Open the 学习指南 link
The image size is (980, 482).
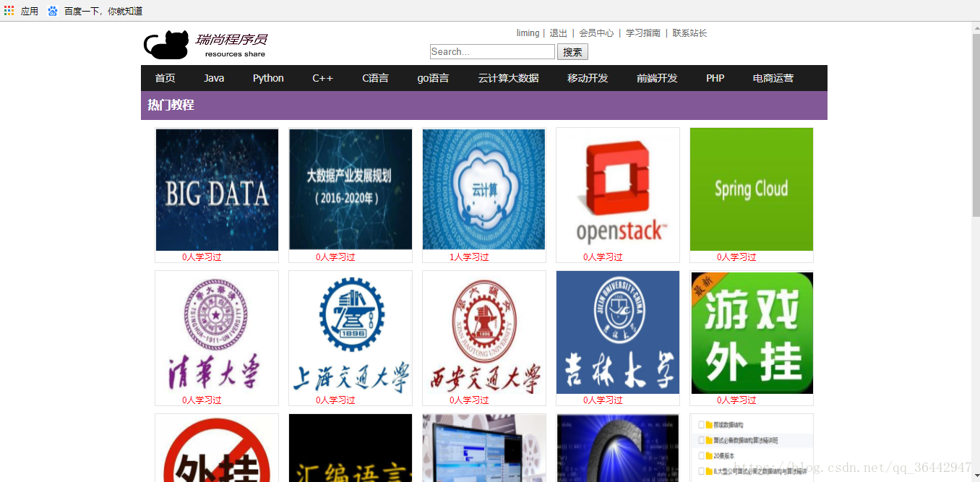643,33
